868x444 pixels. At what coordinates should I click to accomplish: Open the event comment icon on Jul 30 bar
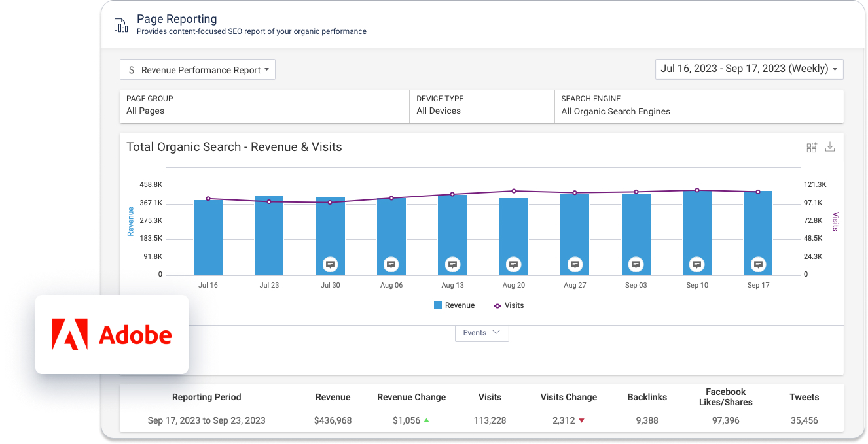click(331, 264)
